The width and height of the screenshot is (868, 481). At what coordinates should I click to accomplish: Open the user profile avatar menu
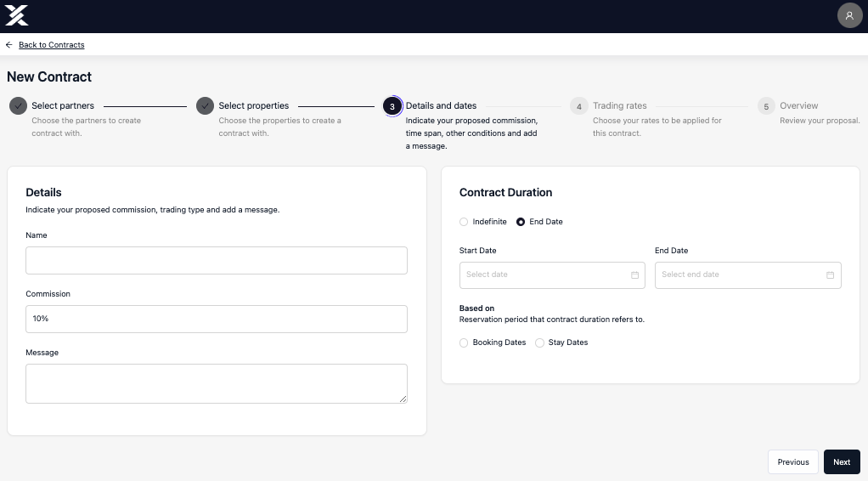[x=849, y=15]
